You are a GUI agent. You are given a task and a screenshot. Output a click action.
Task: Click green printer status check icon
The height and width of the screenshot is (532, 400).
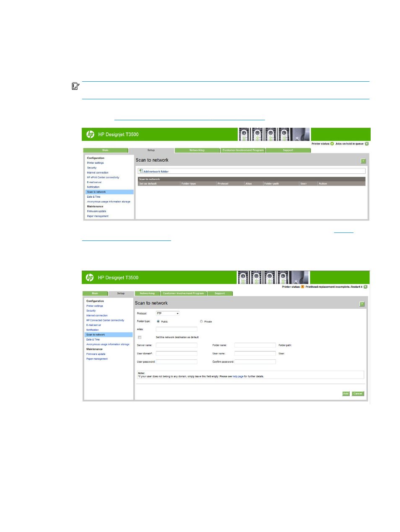[x=332, y=144]
